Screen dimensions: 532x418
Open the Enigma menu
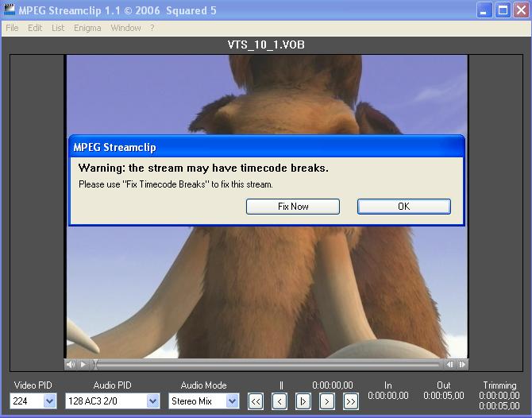pos(87,28)
